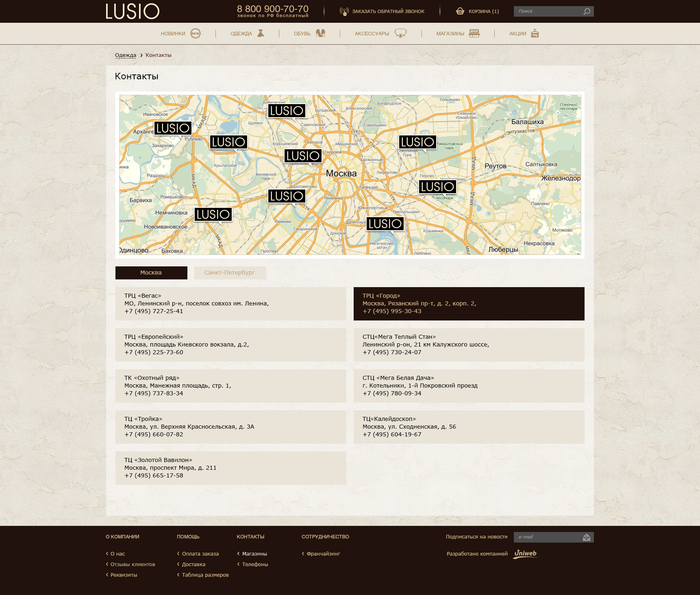The height and width of the screenshot is (595, 700).
Task: Switch to the Санкт-Петербург tab
Action: [x=230, y=272]
